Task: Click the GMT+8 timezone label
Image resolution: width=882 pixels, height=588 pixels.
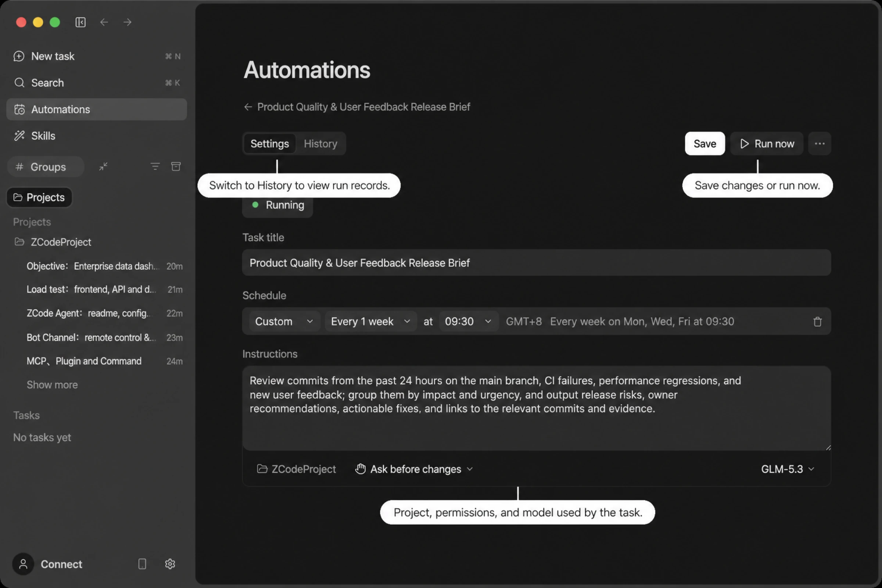Action: click(x=523, y=322)
